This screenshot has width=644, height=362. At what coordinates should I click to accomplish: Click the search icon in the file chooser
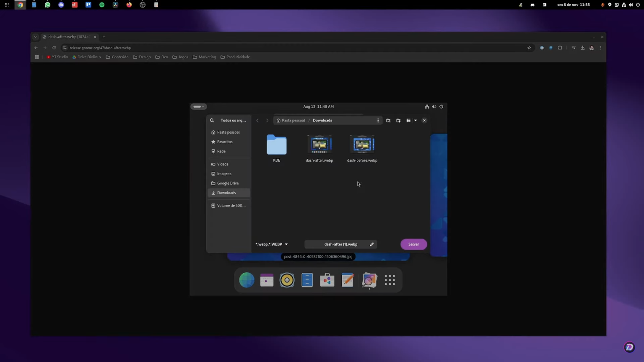212,120
